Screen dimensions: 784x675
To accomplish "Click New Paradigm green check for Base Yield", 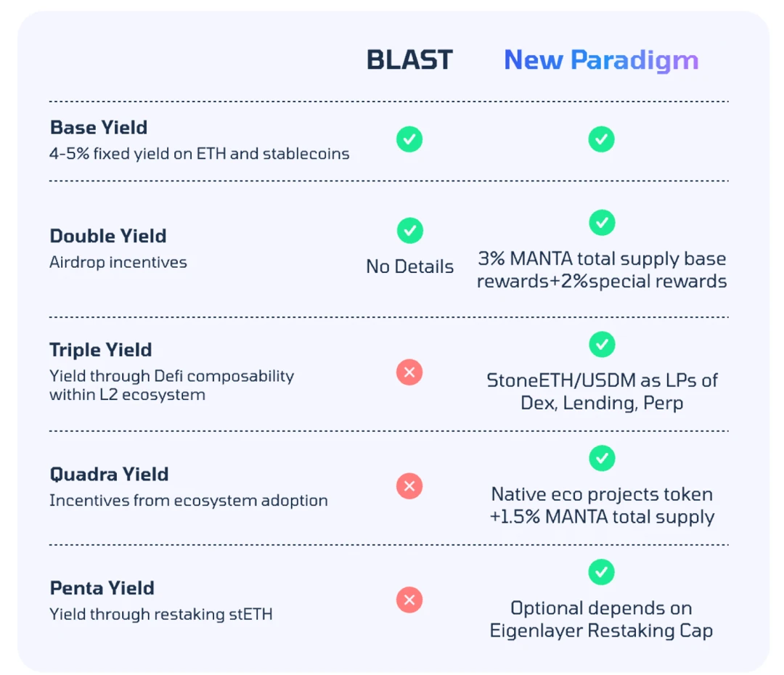I will pyautogui.click(x=601, y=139).
